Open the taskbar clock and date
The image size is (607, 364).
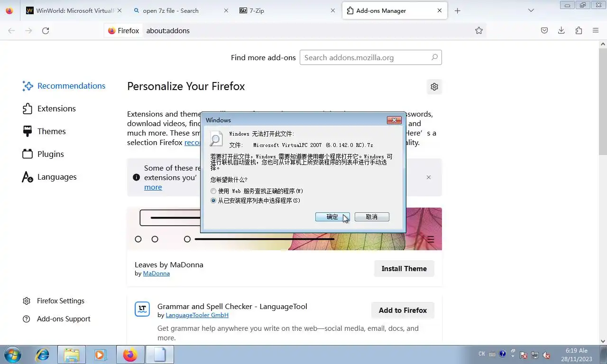(577, 355)
